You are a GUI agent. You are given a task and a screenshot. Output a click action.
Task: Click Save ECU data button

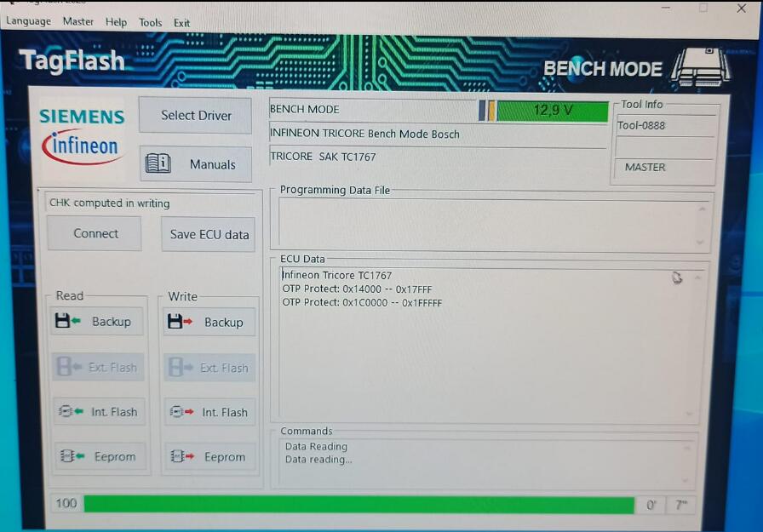pyautogui.click(x=209, y=234)
